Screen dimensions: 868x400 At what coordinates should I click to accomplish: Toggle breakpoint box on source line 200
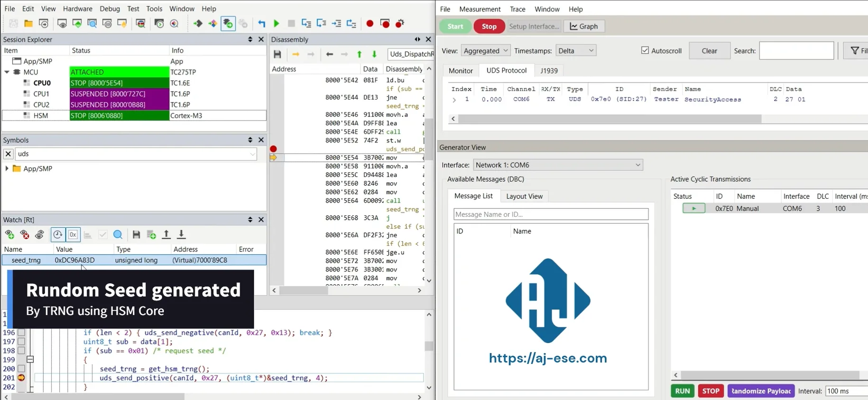[21, 369]
